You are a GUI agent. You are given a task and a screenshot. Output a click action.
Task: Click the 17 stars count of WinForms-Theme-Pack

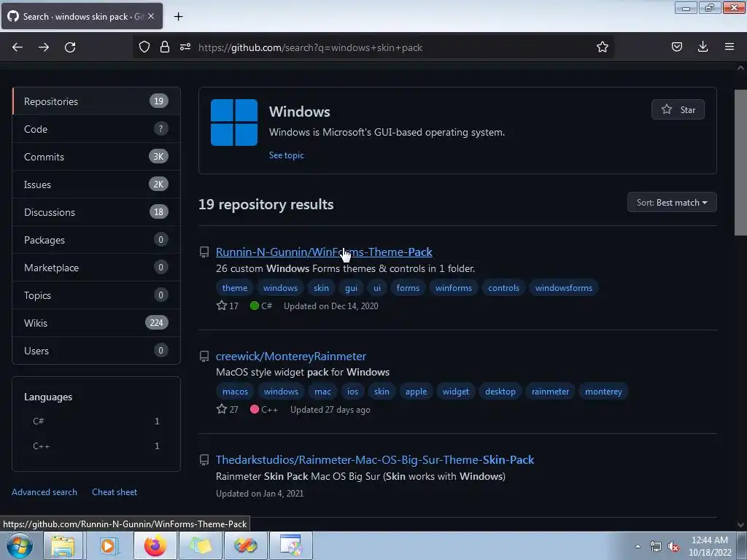[228, 306]
